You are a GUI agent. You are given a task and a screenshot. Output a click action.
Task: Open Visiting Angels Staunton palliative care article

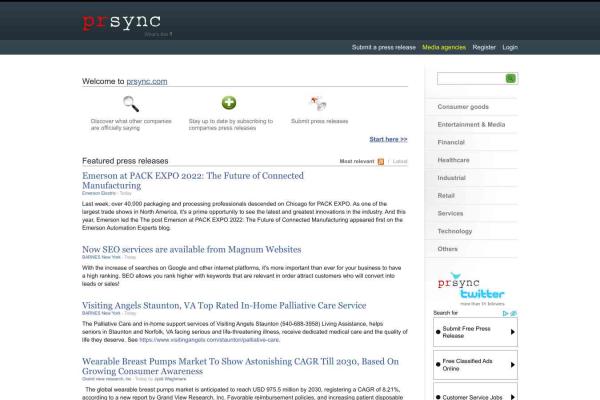pos(224,305)
